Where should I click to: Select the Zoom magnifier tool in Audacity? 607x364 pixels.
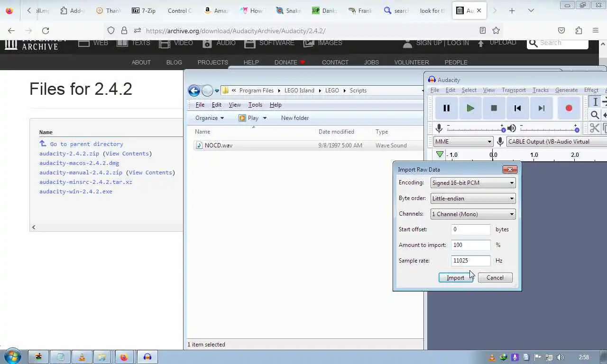[x=595, y=115]
